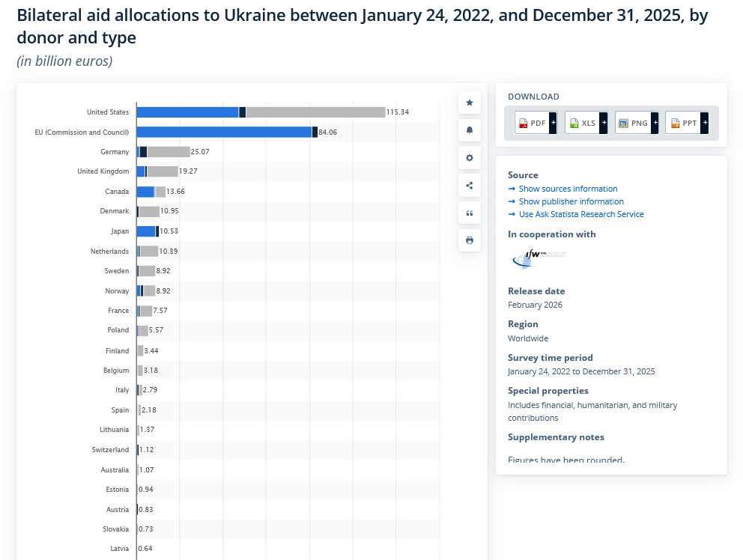Click the 115.34 value label
This screenshot has width=743, height=560.
pos(398,112)
